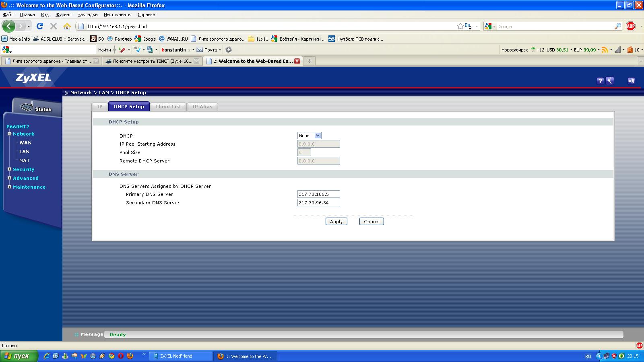Switch to the Client List tab
Viewport: 644px width, 362px height.
[x=168, y=107]
